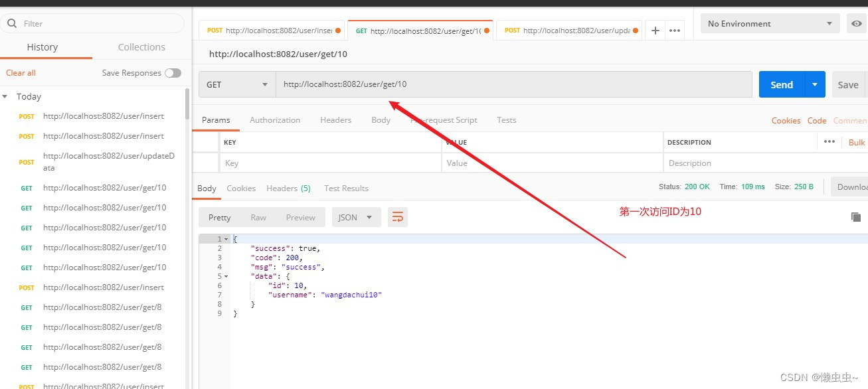Click the "code": 200 line in response
868x389 pixels.
click(x=276, y=258)
